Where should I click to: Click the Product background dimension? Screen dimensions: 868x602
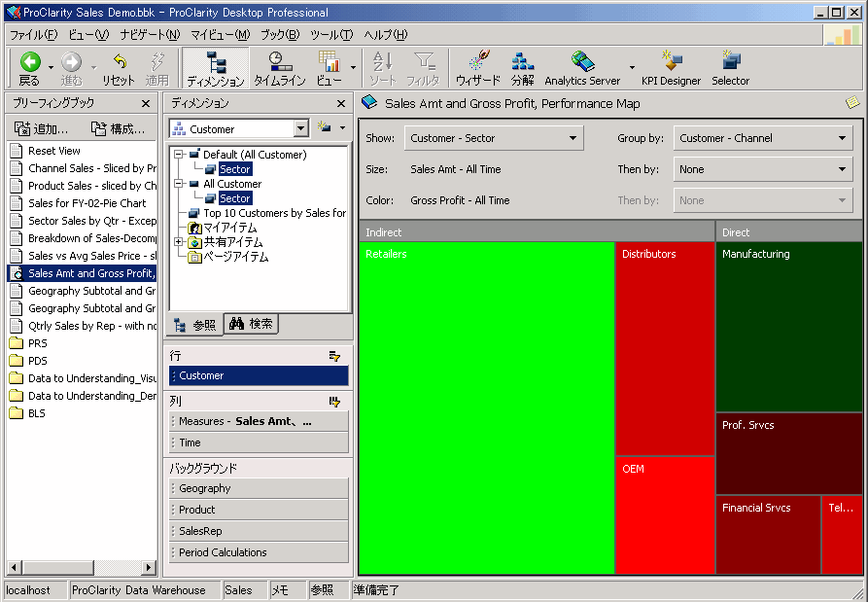pos(259,510)
